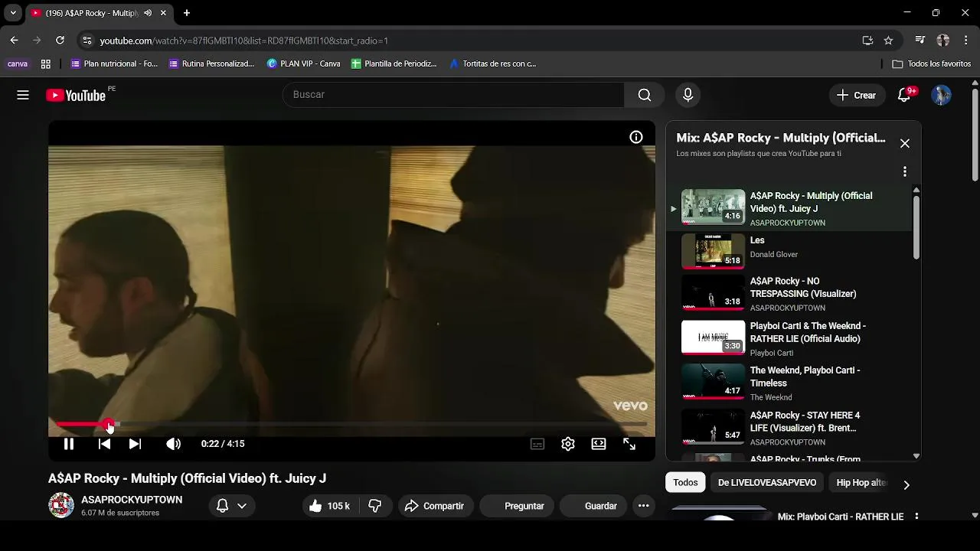
Task: Seek on the video progress bar
Action: (351, 424)
